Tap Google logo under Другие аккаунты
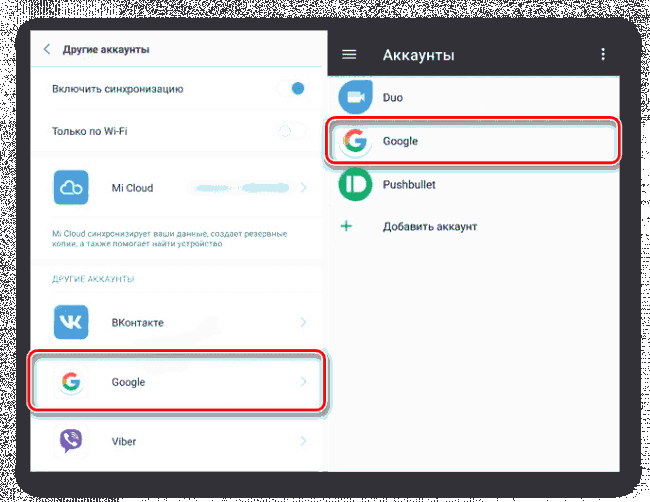Viewport: 650px width, 502px height. click(x=71, y=382)
